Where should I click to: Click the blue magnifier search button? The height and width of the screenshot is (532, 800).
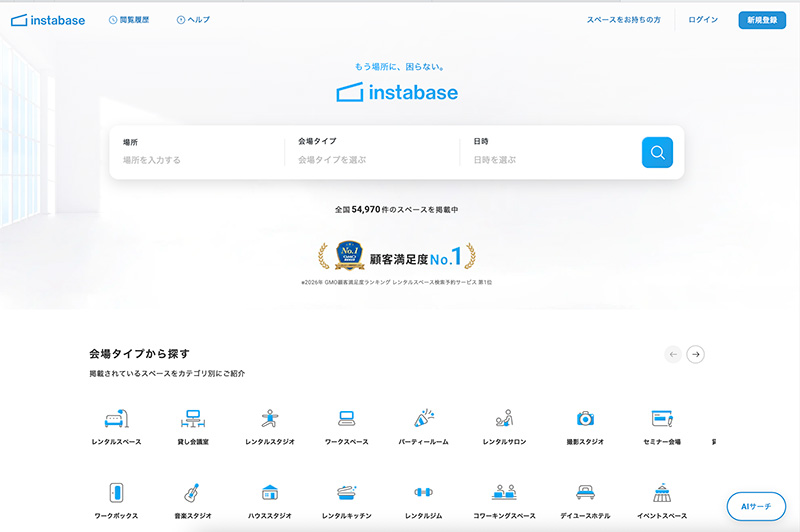pos(657,153)
